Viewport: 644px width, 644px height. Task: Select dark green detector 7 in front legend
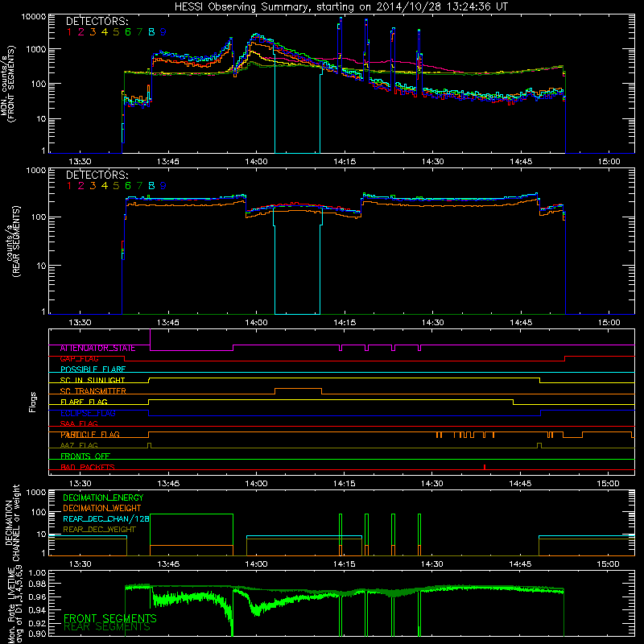tap(139, 32)
